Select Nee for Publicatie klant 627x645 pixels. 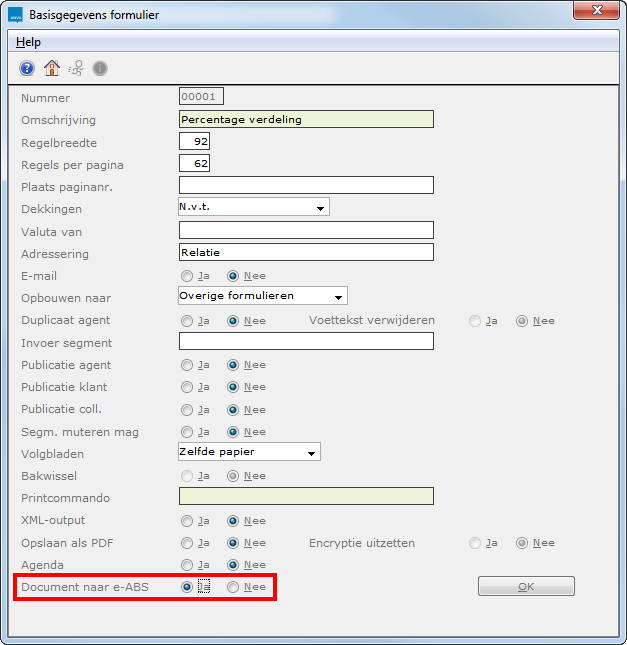click(x=233, y=387)
